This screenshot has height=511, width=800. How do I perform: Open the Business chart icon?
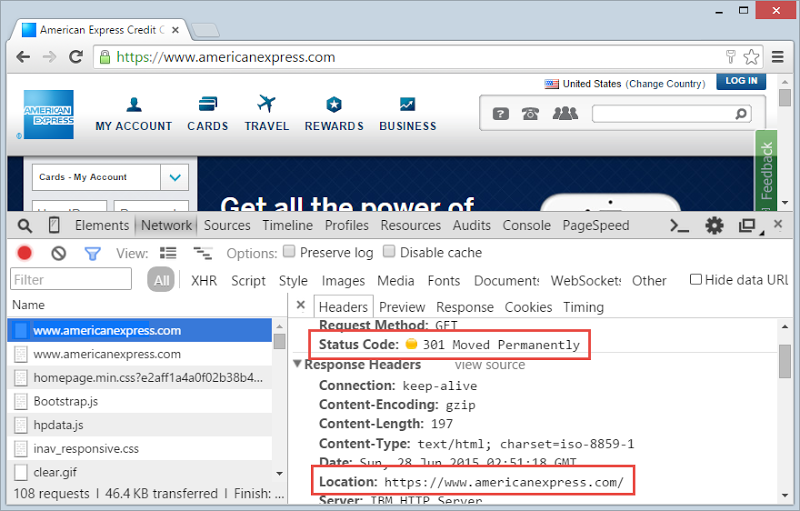[407, 104]
